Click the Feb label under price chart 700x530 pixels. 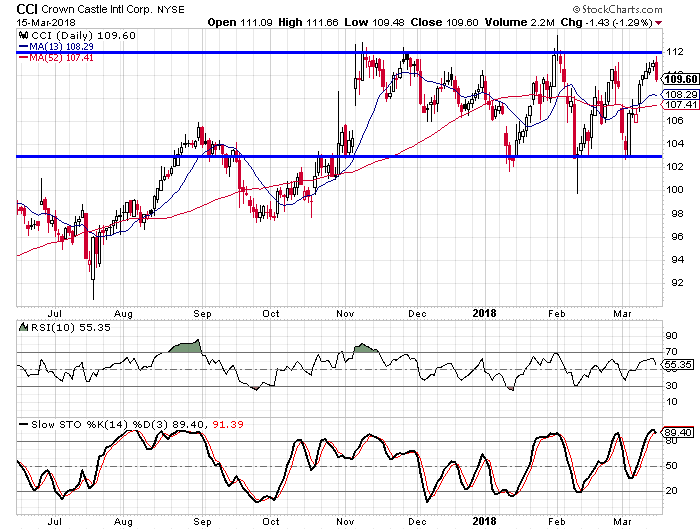tap(557, 314)
